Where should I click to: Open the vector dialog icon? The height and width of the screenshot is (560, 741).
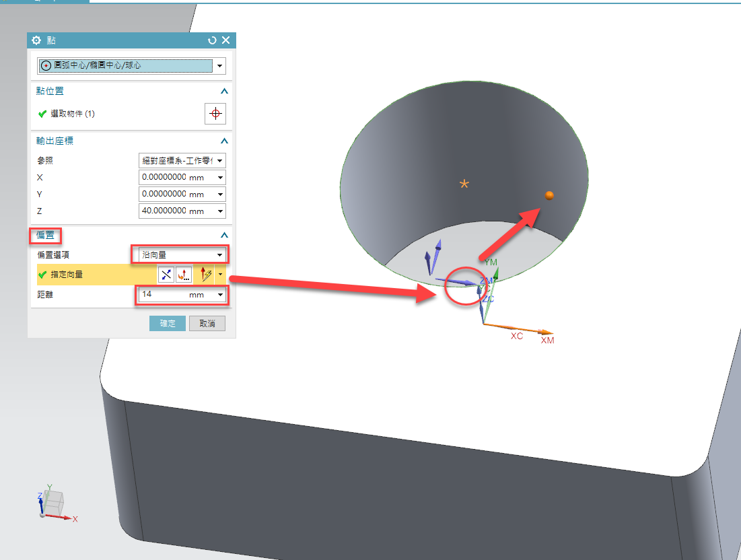[184, 275]
